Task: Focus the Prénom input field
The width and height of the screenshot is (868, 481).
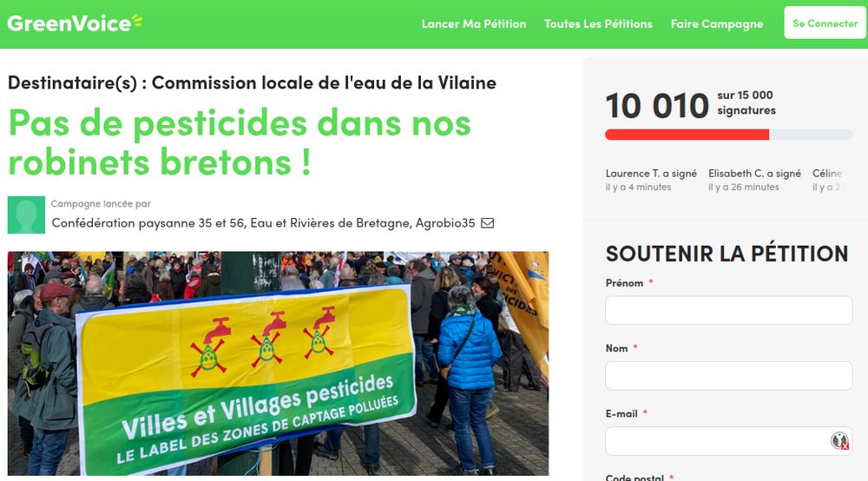Action: [x=728, y=310]
